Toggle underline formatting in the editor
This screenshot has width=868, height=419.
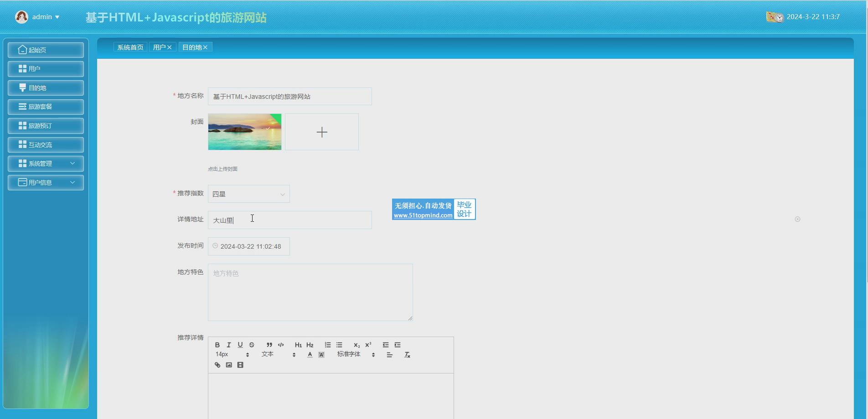pos(240,345)
